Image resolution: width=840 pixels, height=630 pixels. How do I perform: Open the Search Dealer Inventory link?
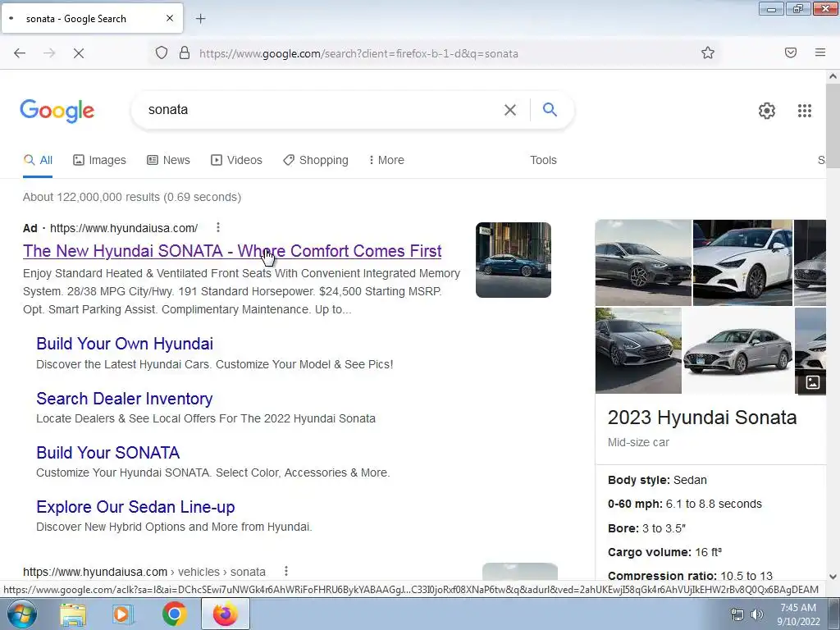[125, 399]
